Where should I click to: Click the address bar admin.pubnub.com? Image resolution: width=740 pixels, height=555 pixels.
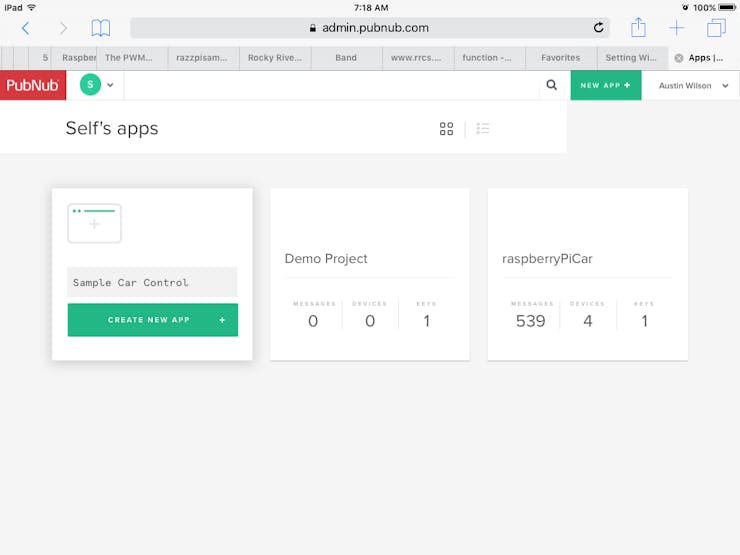coord(370,28)
